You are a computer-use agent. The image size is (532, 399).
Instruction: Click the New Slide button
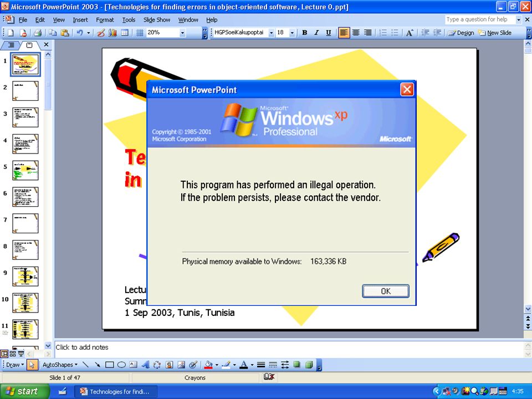coord(495,33)
